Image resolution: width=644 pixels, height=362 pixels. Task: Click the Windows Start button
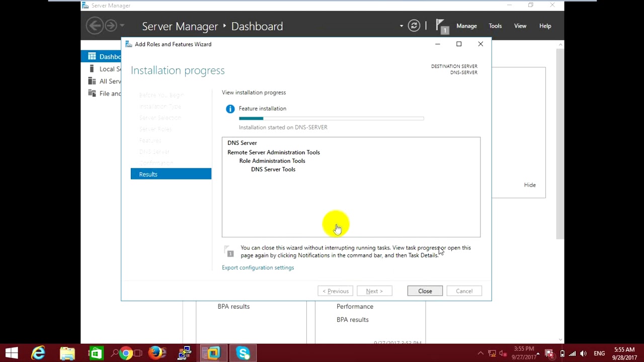pos(12,353)
